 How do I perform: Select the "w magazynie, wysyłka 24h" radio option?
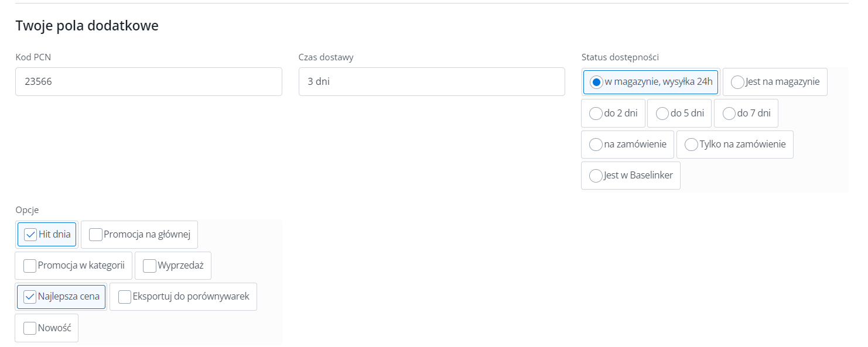coord(597,82)
